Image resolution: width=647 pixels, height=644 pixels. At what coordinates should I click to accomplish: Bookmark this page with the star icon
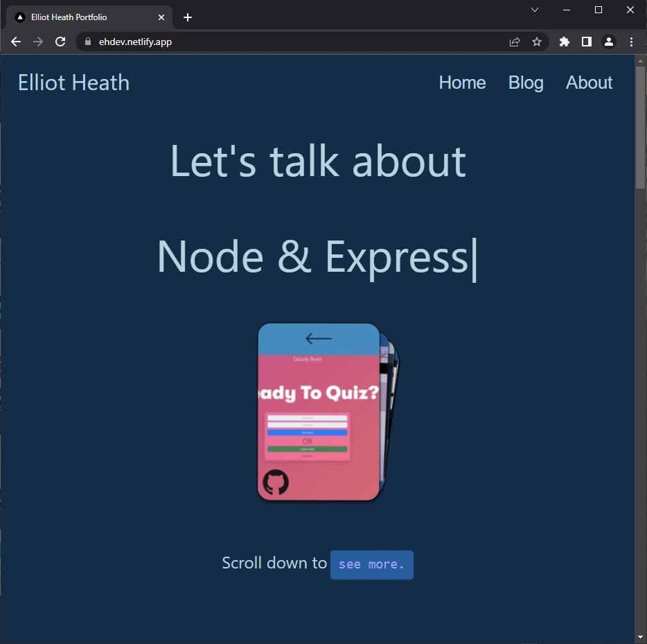[537, 42]
